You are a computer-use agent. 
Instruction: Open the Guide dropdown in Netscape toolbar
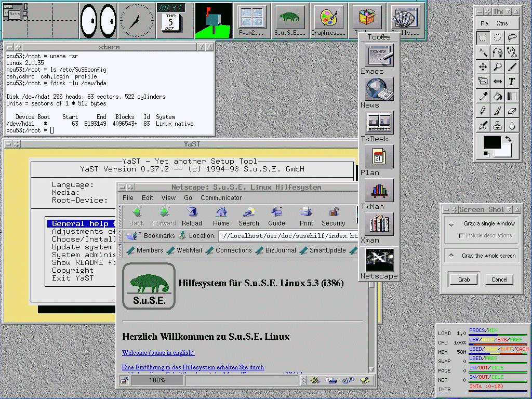(x=276, y=217)
